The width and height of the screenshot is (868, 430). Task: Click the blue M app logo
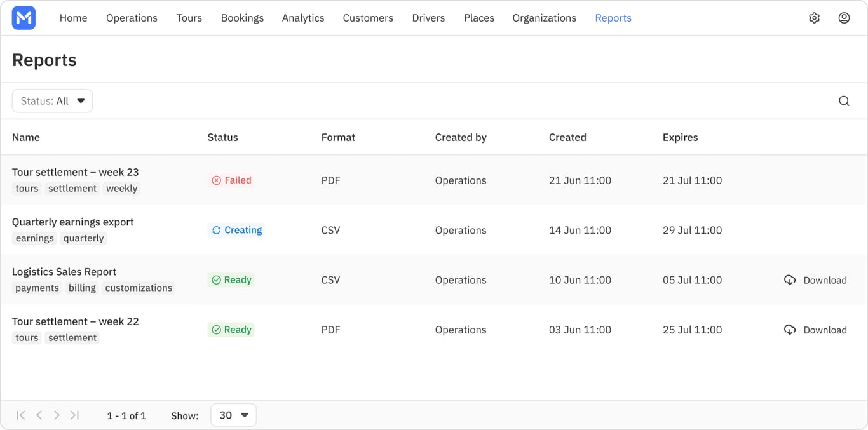[x=24, y=18]
